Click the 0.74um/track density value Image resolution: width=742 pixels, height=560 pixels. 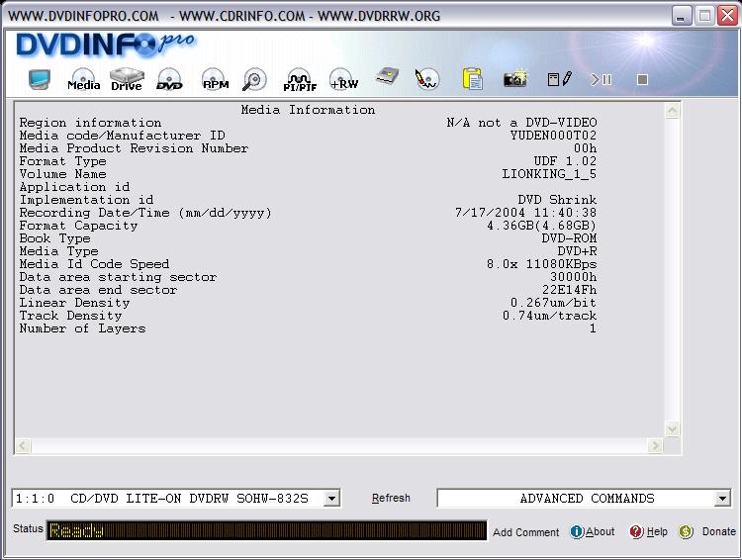549,316
